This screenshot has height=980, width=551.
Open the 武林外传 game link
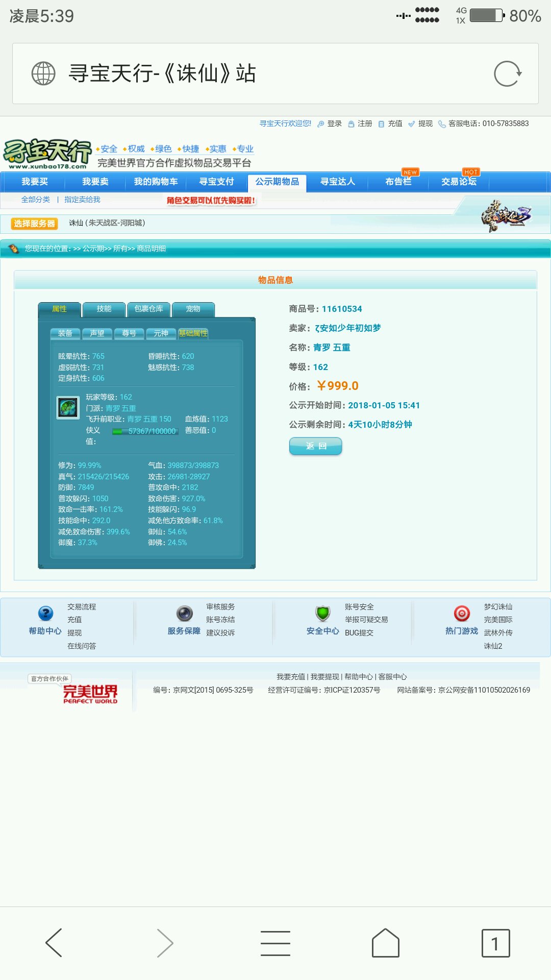498,633
